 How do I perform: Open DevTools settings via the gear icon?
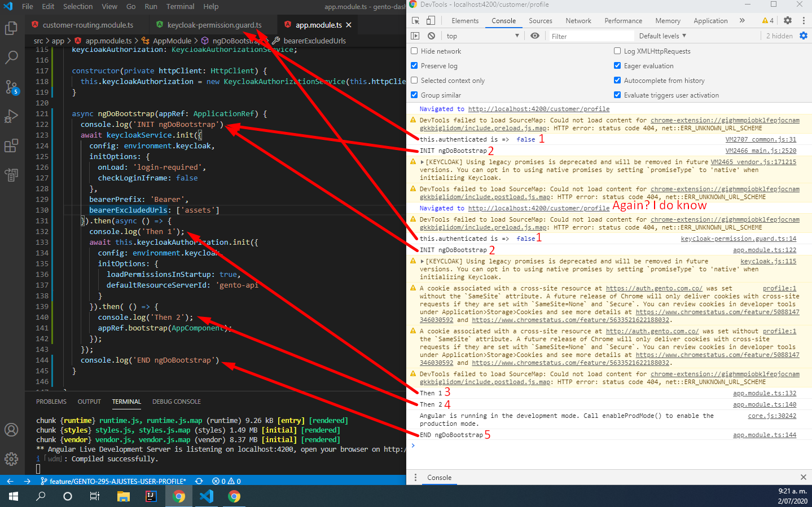pyautogui.click(x=787, y=20)
